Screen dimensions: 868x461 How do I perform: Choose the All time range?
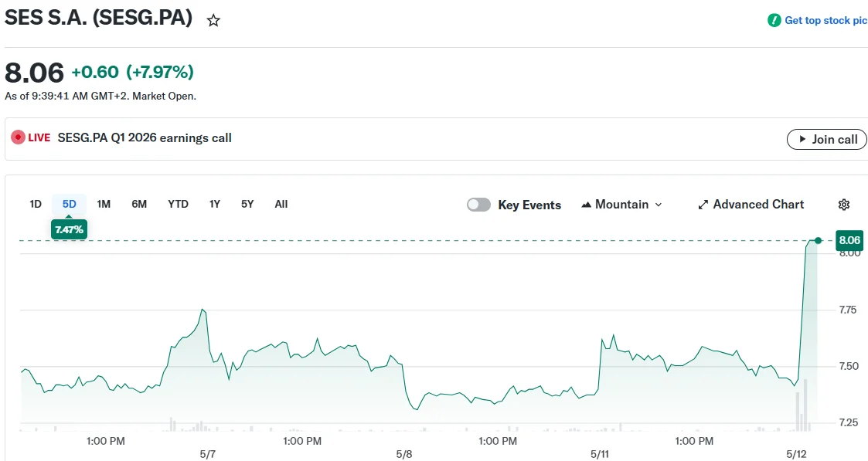tap(281, 204)
